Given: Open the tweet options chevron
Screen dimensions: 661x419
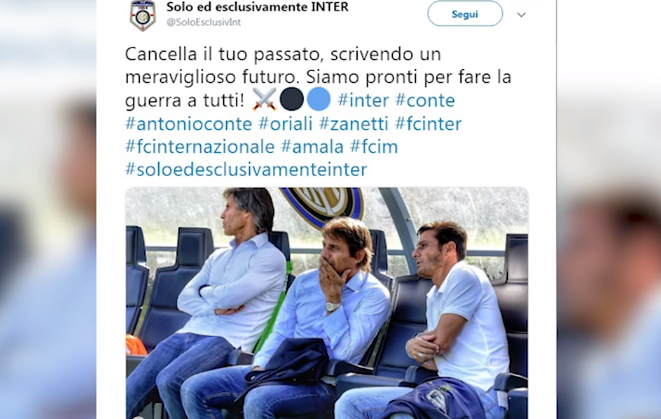Looking at the screenshot, I should tap(521, 15).
